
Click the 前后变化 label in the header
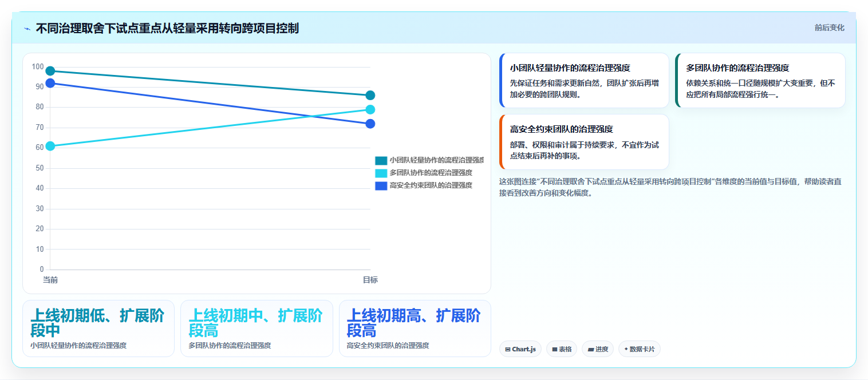[x=829, y=28]
